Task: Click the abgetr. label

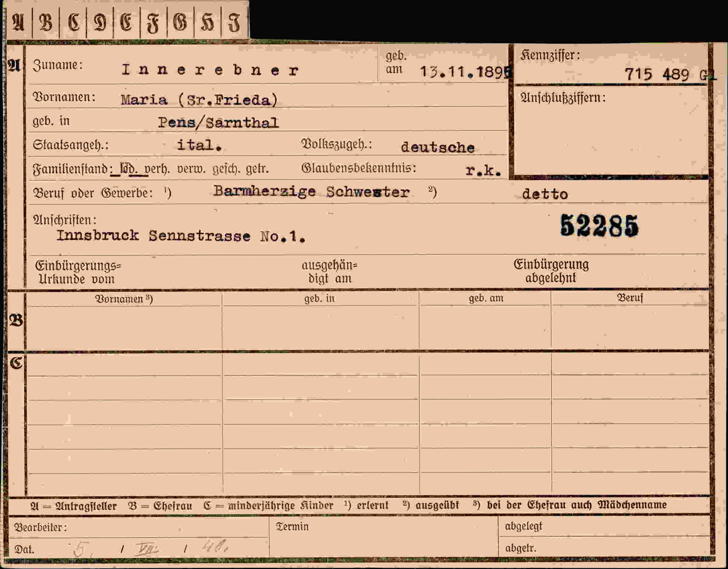Action: tap(521, 548)
